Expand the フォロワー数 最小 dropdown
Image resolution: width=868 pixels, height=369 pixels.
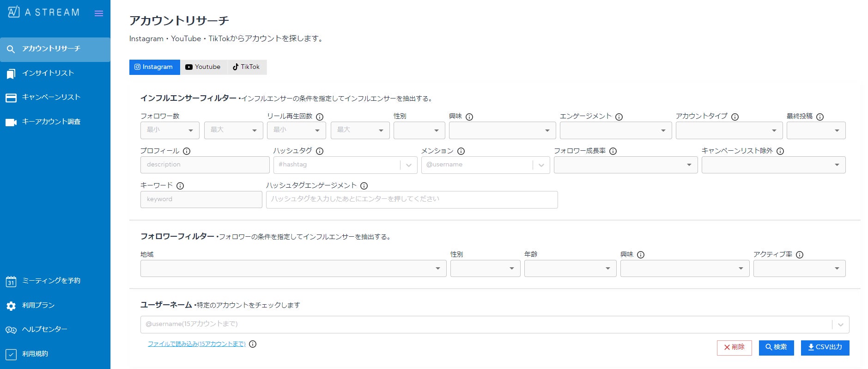(170, 130)
